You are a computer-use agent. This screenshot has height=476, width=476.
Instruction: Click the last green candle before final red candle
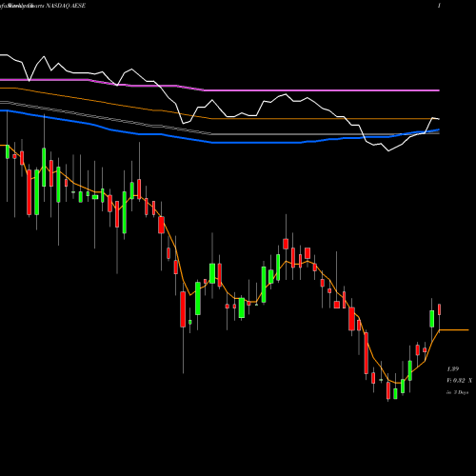(432, 319)
